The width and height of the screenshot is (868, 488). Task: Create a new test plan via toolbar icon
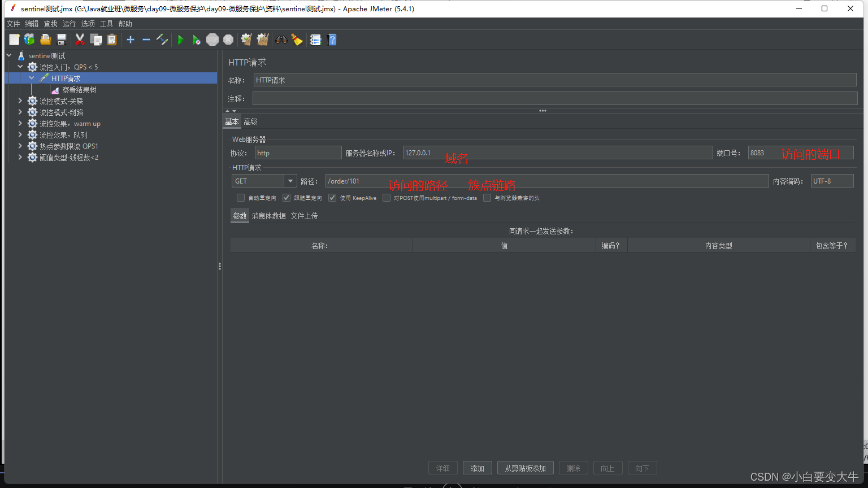click(x=14, y=40)
